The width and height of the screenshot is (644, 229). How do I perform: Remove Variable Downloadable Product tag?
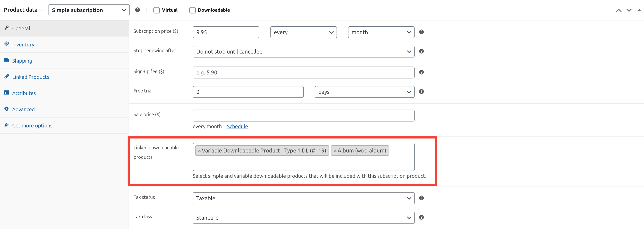click(x=199, y=151)
